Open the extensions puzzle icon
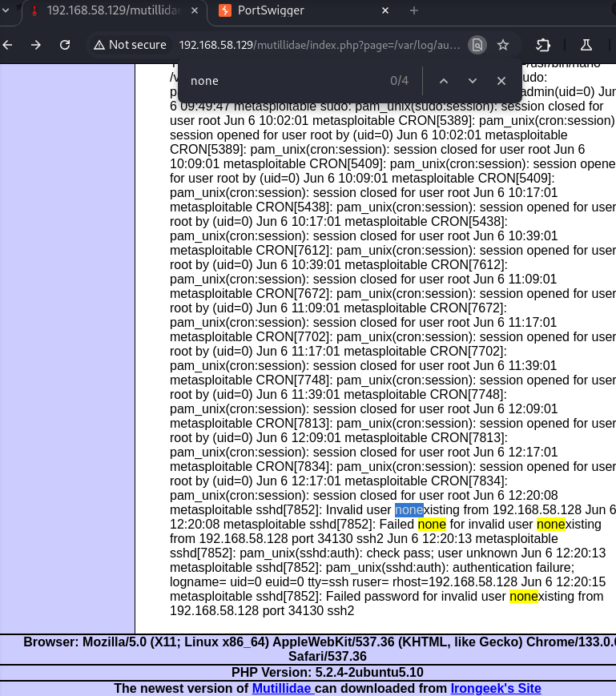 [543, 45]
